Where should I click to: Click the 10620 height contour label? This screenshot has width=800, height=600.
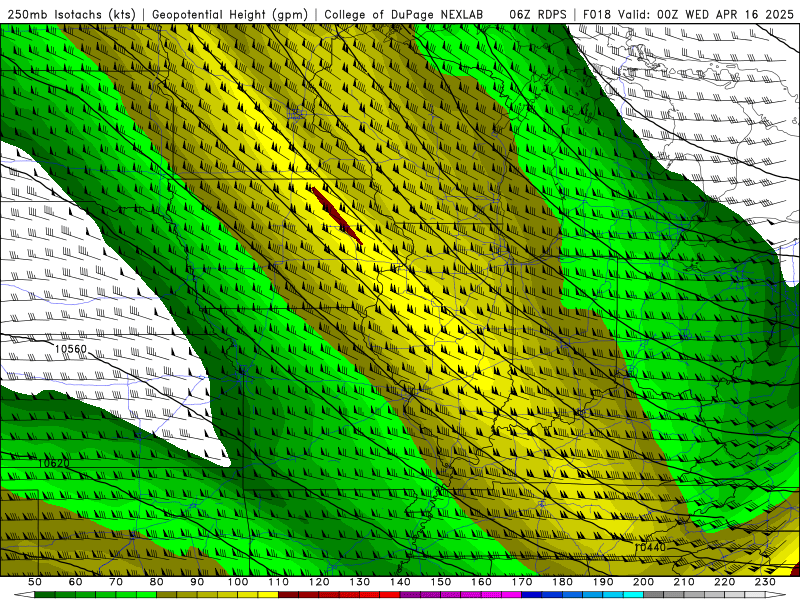coord(54,463)
